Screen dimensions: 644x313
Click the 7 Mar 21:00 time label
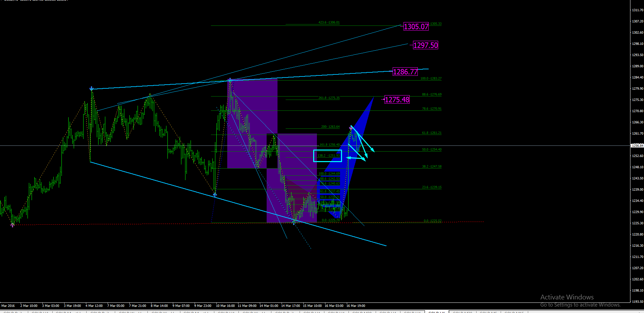[138, 306]
